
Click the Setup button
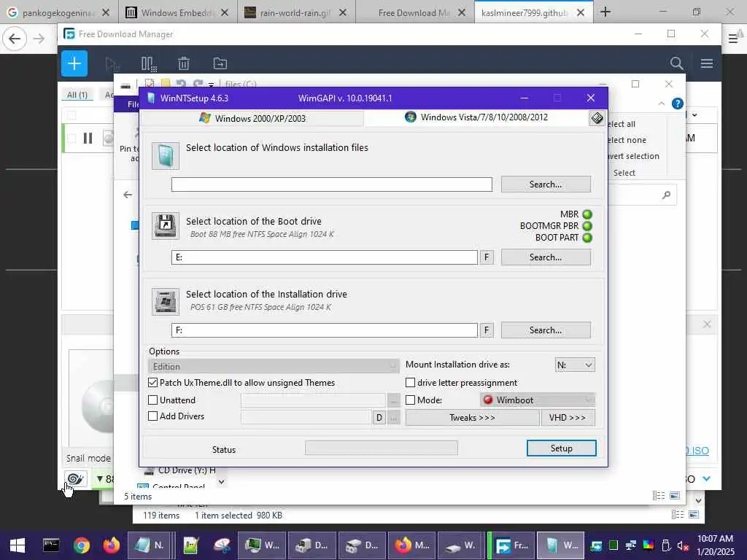561,448
